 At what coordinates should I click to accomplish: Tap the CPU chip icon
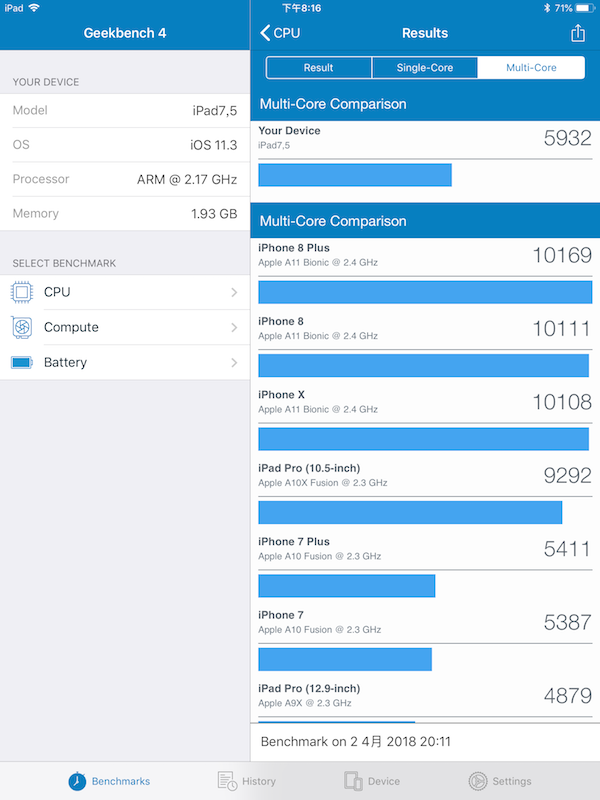pos(22,292)
